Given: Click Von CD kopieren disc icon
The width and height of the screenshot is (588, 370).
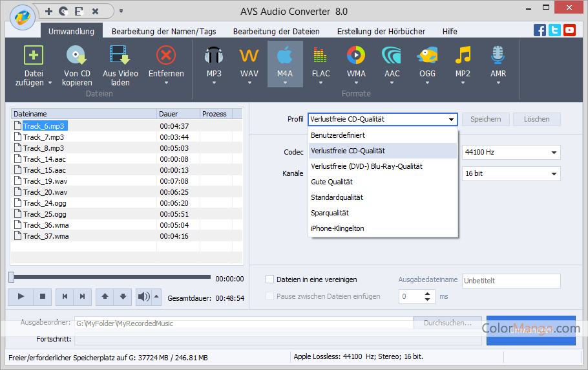Looking at the screenshot, I should (x=77, y=55).
